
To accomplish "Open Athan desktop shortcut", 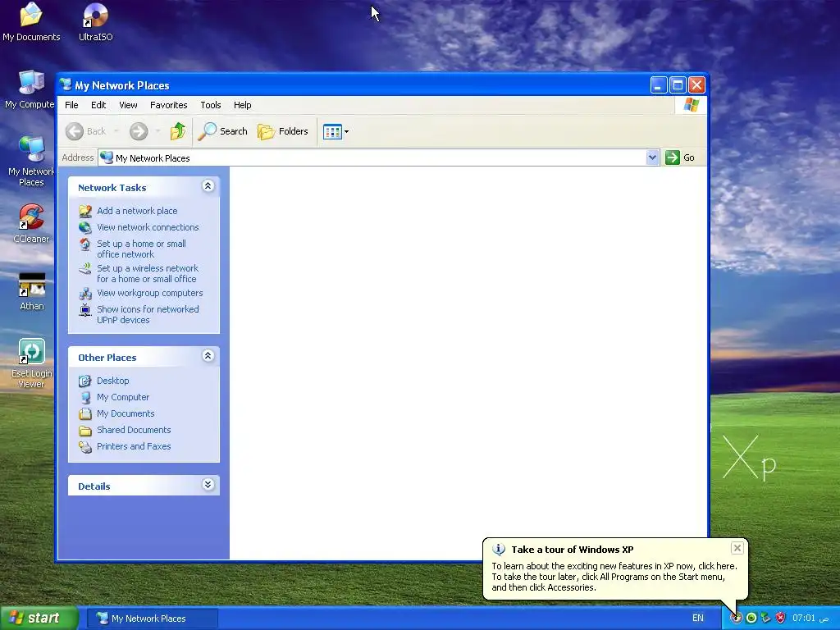I will pos(32,291).
